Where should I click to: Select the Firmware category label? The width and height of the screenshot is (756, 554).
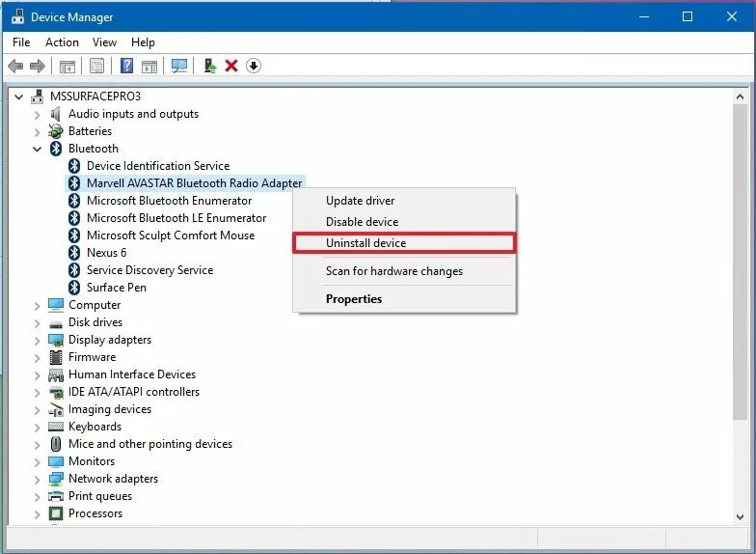(x=93, y=357)
